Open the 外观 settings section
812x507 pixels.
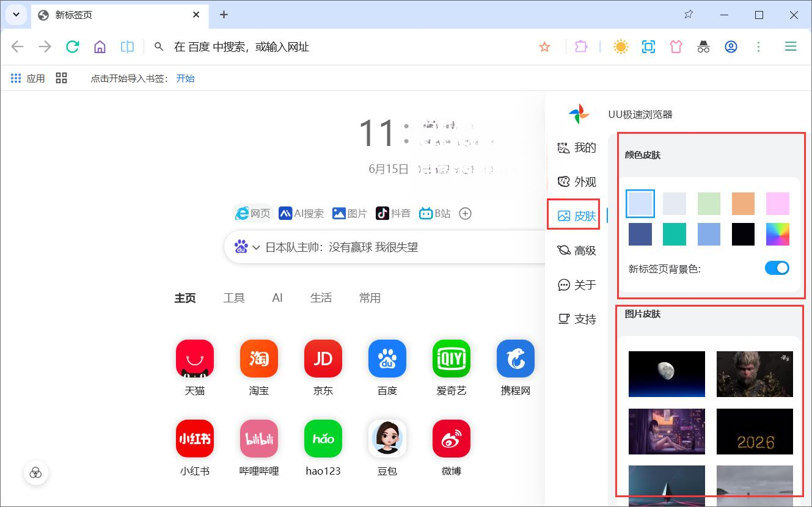pyautogui.click(x=577, y=181)
